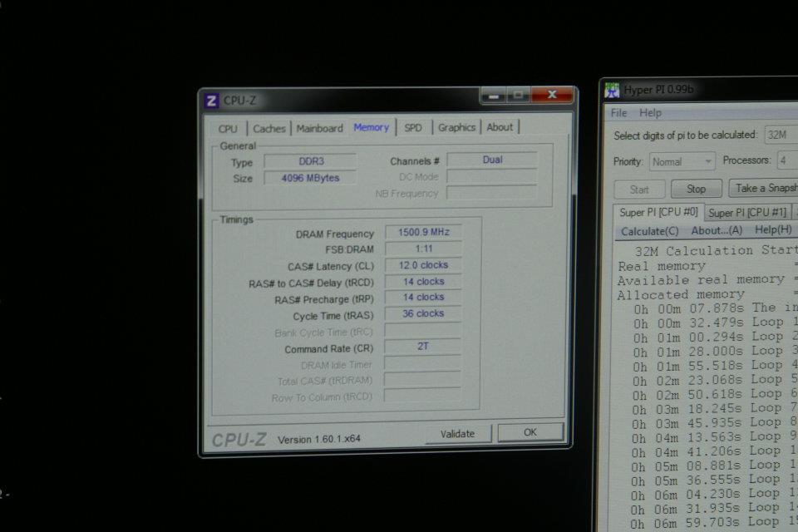
Task: Switch to the CPU tab
Action: [228, 128]
